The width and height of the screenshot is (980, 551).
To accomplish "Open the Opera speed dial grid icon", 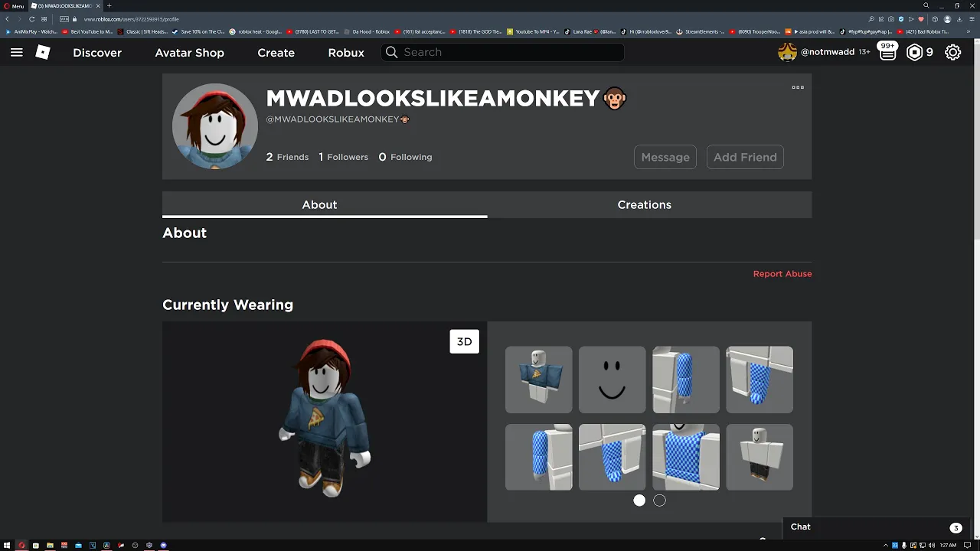I will 44,19.
